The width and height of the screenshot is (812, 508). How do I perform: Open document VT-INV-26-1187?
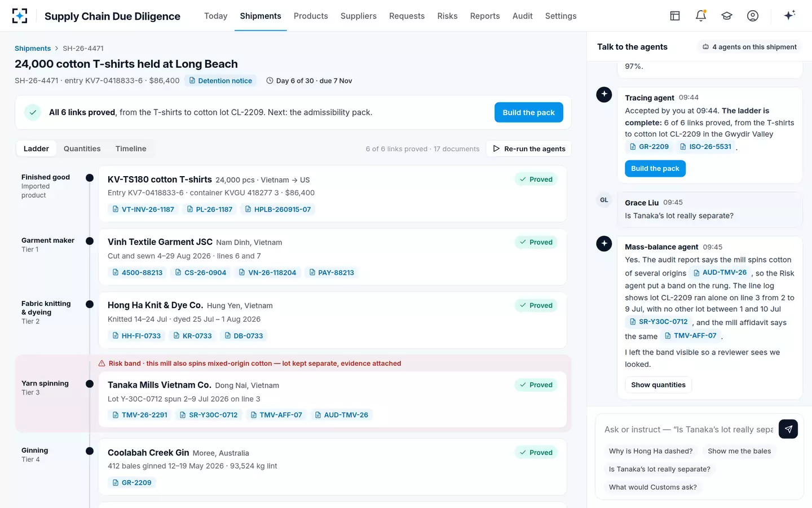pos(143,209)
